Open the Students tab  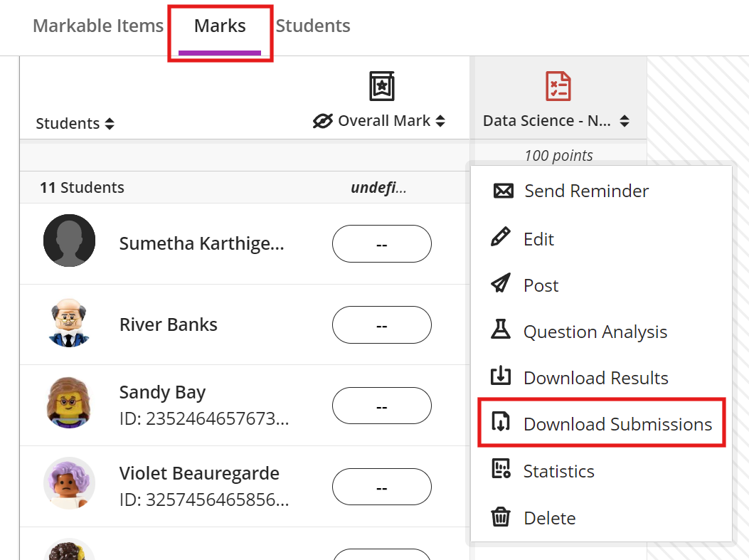click(x=313, y=26)
